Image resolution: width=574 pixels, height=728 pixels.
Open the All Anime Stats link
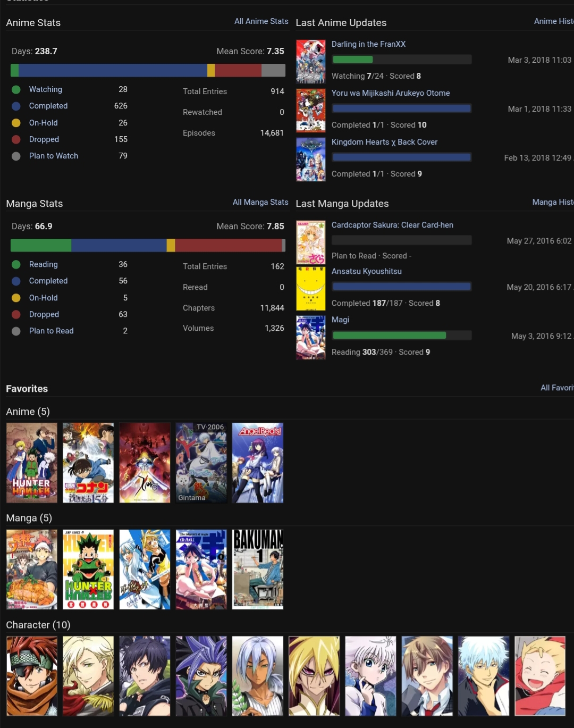(x=261, y=21)
